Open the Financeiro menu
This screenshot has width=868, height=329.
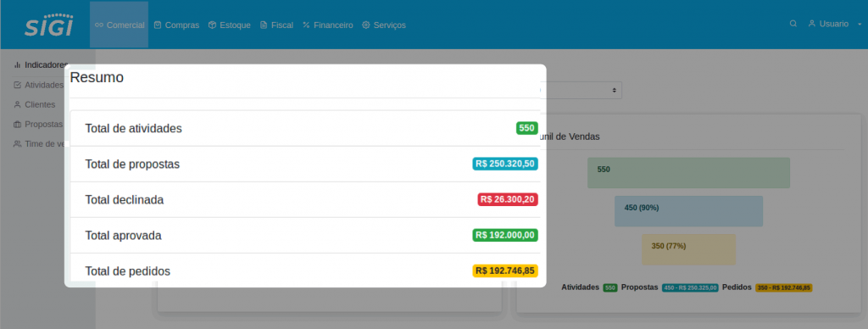pos(328,25)
